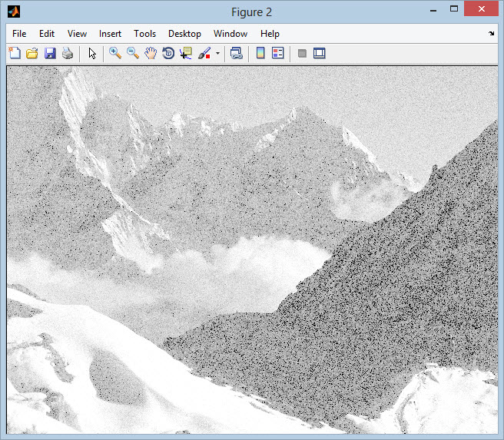
Task: Dock the figure using corner arrow
Action: [x=491, y=33]
